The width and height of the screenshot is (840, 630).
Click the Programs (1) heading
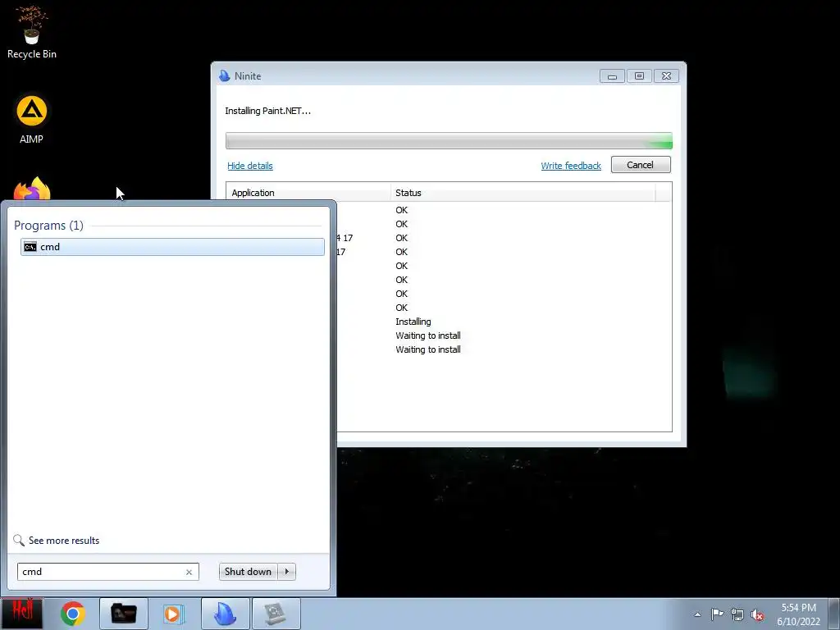coord(48,226)
